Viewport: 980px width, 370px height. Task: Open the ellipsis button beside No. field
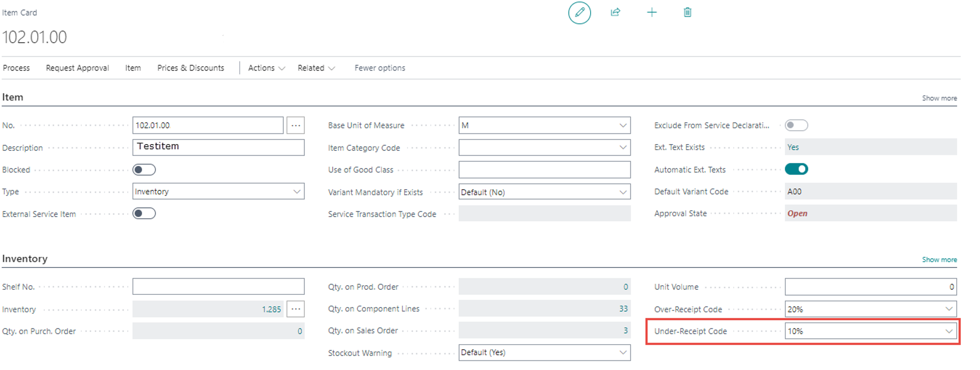[296, 125]
